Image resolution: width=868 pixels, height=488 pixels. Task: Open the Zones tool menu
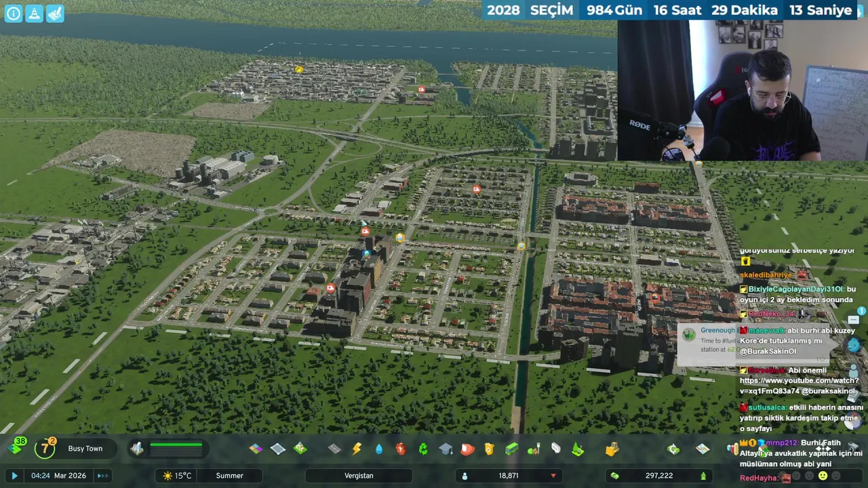256,449
